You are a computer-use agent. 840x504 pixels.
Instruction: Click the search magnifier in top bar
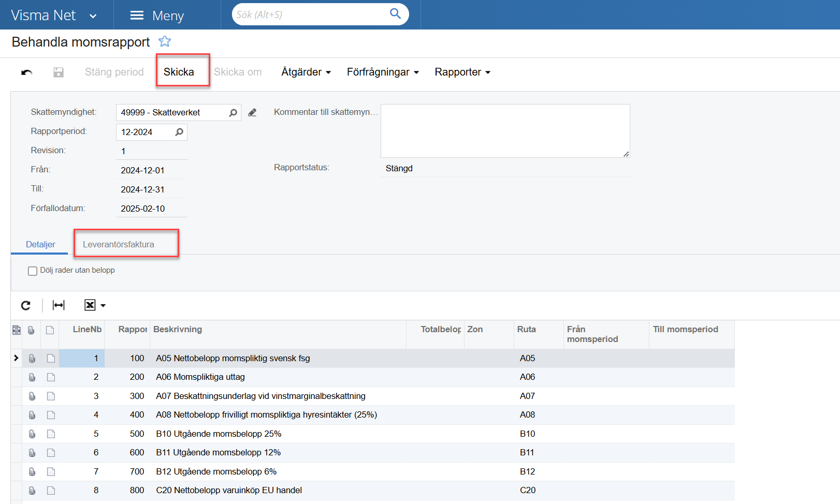click(x=395, y=14)
